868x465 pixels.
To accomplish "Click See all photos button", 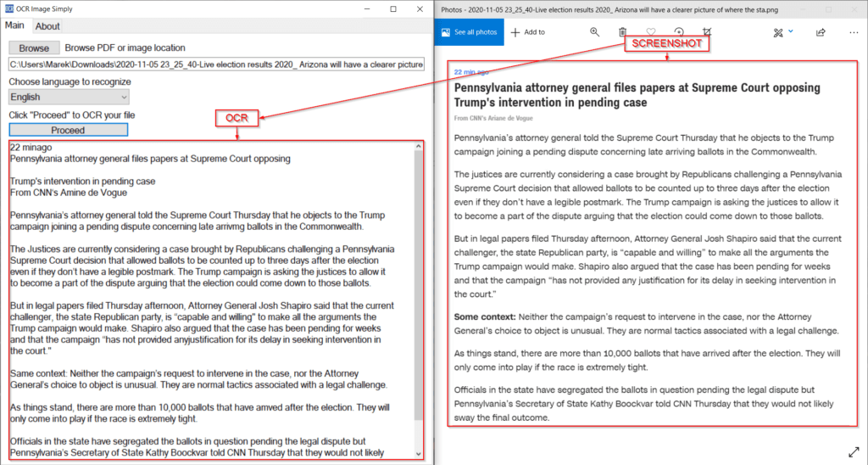I will pos(469,32).
